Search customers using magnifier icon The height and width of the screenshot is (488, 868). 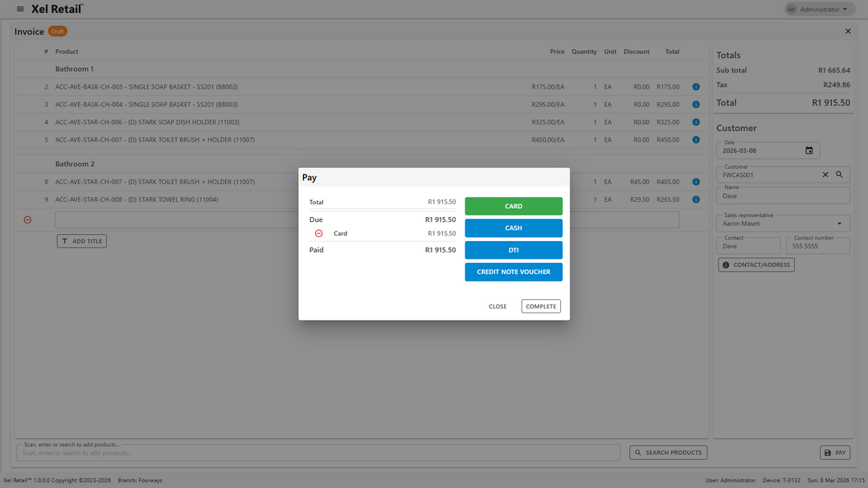tap(839, 174)
